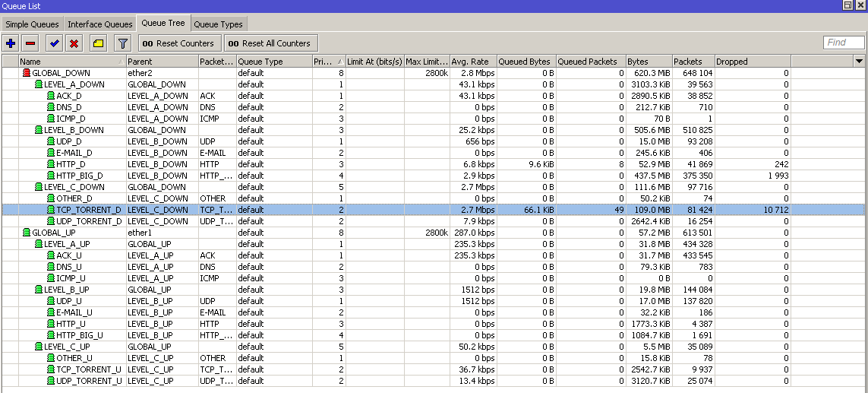Click into the Find search field

(x=844, y=43)
